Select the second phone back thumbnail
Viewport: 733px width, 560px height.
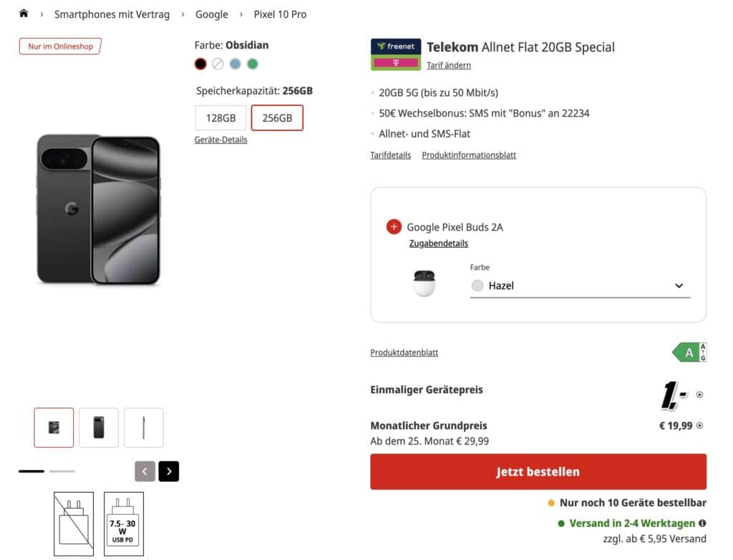[99, 428]
